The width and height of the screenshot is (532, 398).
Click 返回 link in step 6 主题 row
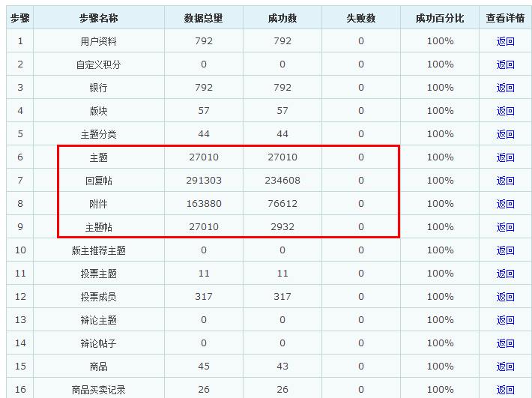(505, 157)
